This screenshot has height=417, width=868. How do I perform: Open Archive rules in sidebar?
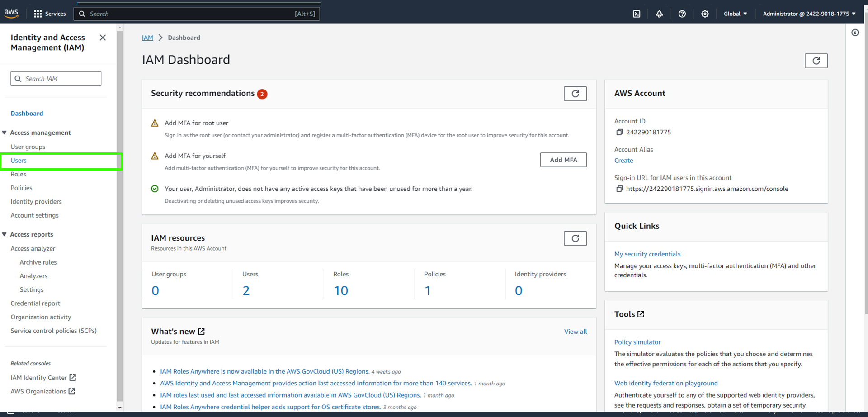coord(38,262)
